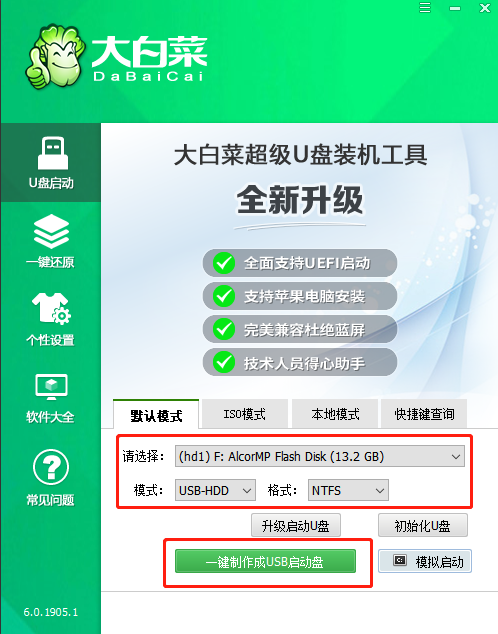Open 个性设置 shirt icon
This screenshot has height=634, width=498.
click(51, 309)
